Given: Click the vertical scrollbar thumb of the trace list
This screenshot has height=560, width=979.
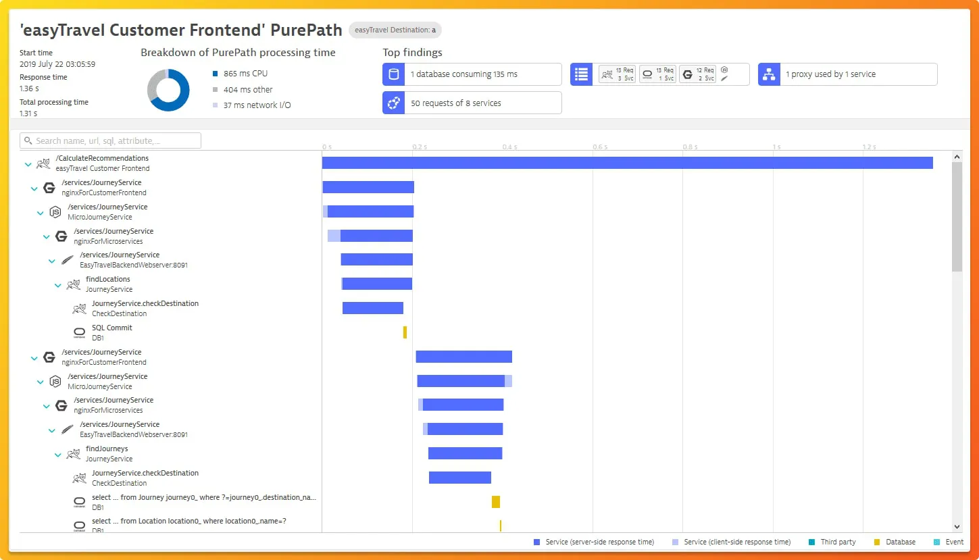Looking at the screenshot, I should [957, 217].
